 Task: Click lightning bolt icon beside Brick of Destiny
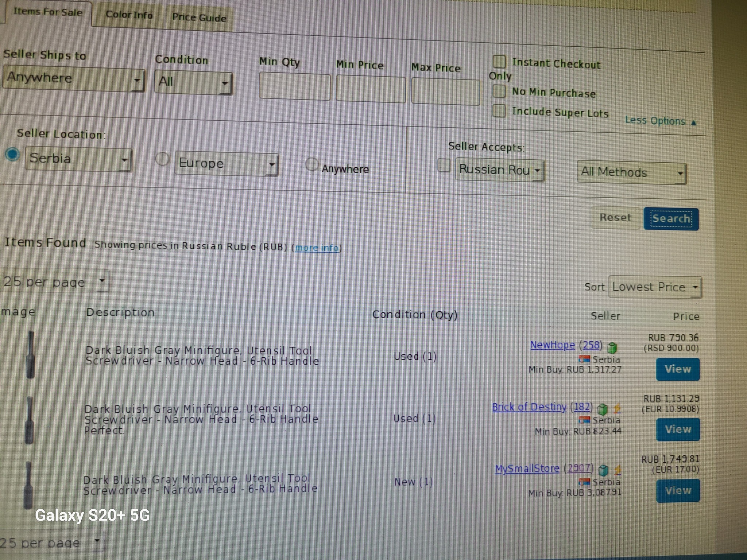pos(617,408)
